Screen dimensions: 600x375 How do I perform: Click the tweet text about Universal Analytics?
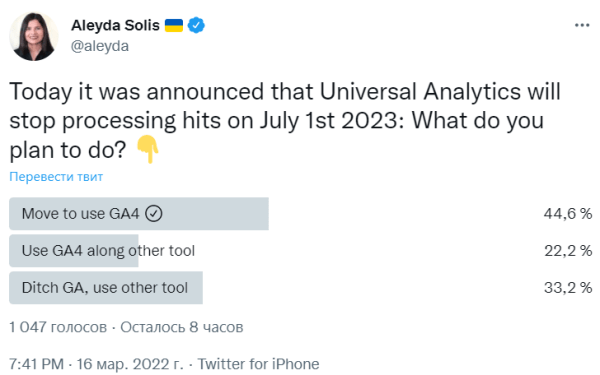pyautogui.click(x=285, y=120)
